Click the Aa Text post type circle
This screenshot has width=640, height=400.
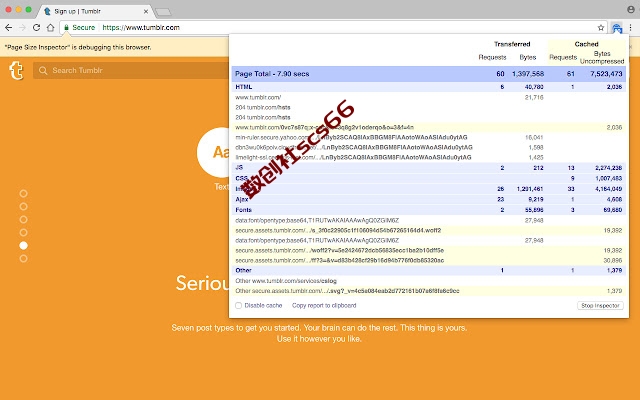[x=213, y=152]
